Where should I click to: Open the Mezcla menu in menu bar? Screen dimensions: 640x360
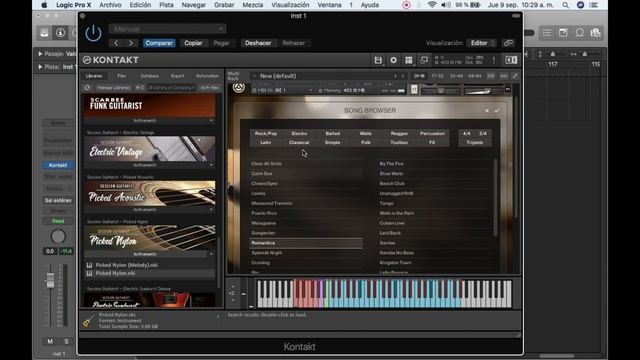point(253,5)
